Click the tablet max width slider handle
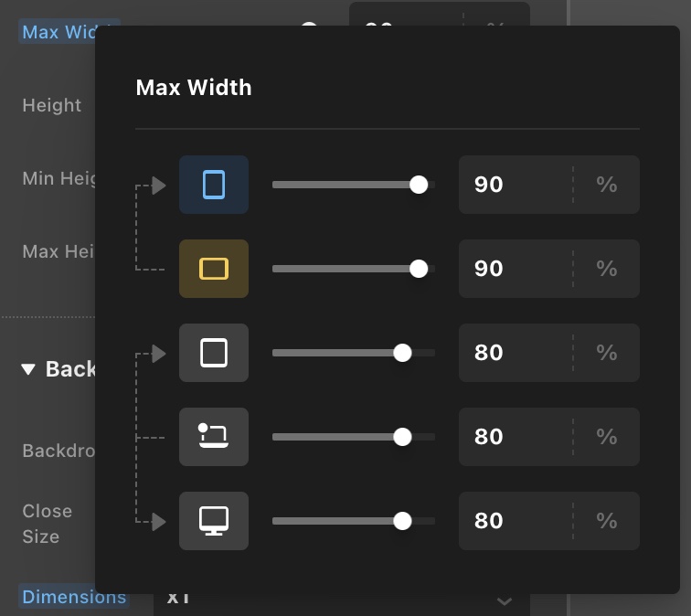Screen dimensions: 691x616 pyautogui.click(x=402, y=353)
